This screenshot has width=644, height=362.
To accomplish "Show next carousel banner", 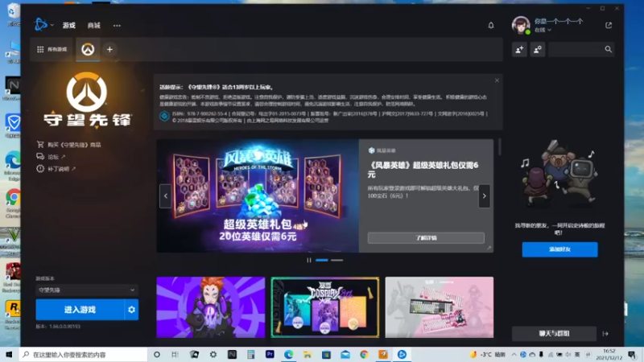I will (485, 195).
